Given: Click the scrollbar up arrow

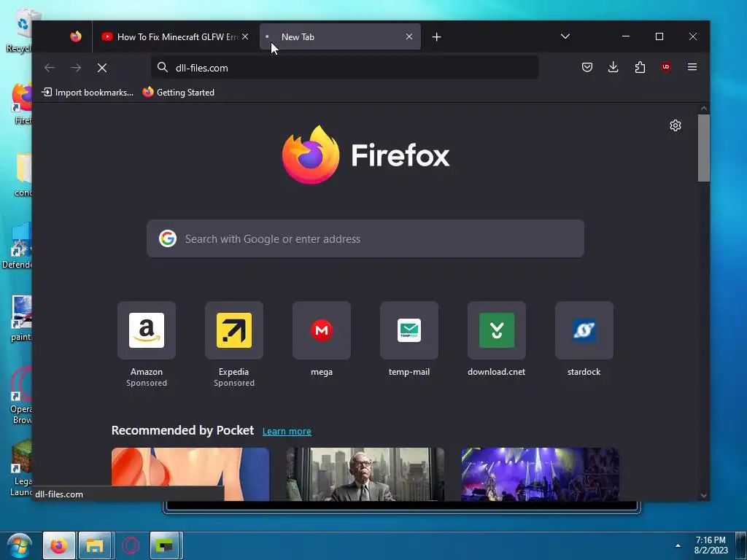Looking at the screenshot, I should (x=704, y=109).
